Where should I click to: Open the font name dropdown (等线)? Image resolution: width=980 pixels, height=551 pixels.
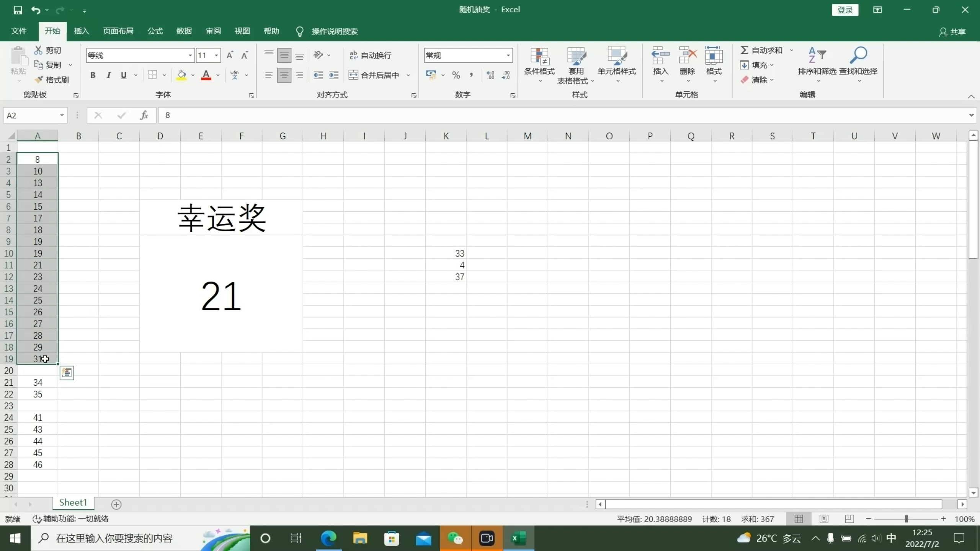[190, 55]
